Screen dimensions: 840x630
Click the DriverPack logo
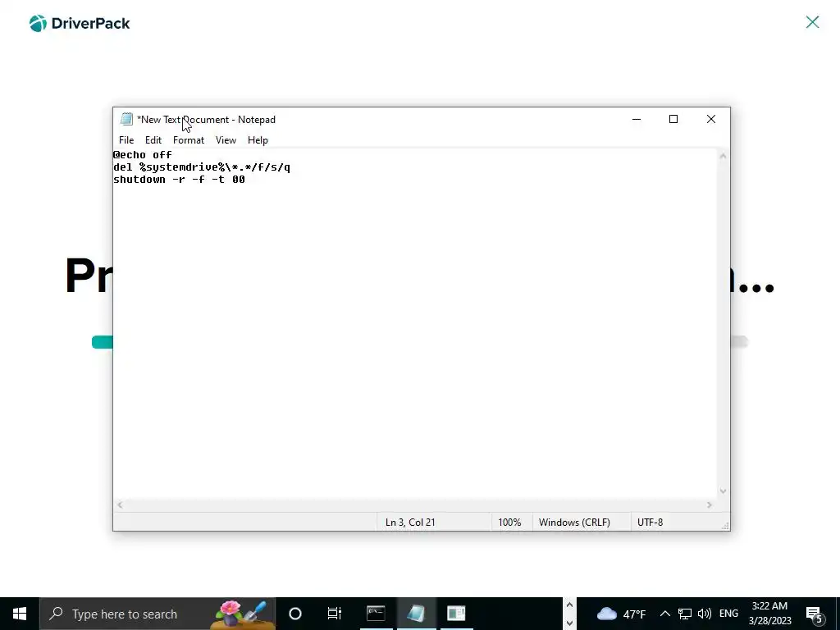coord(80,23)
